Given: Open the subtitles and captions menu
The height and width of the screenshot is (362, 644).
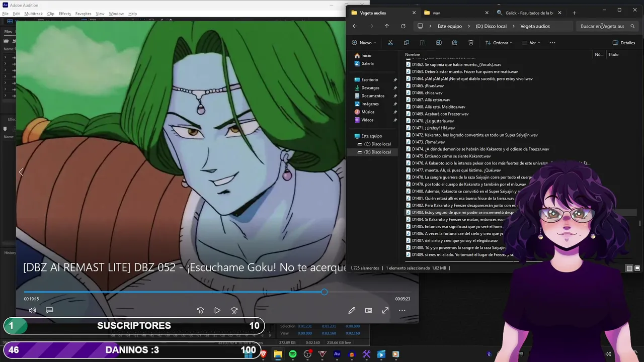Looking at the screenshot, I should tap(49, 311).
